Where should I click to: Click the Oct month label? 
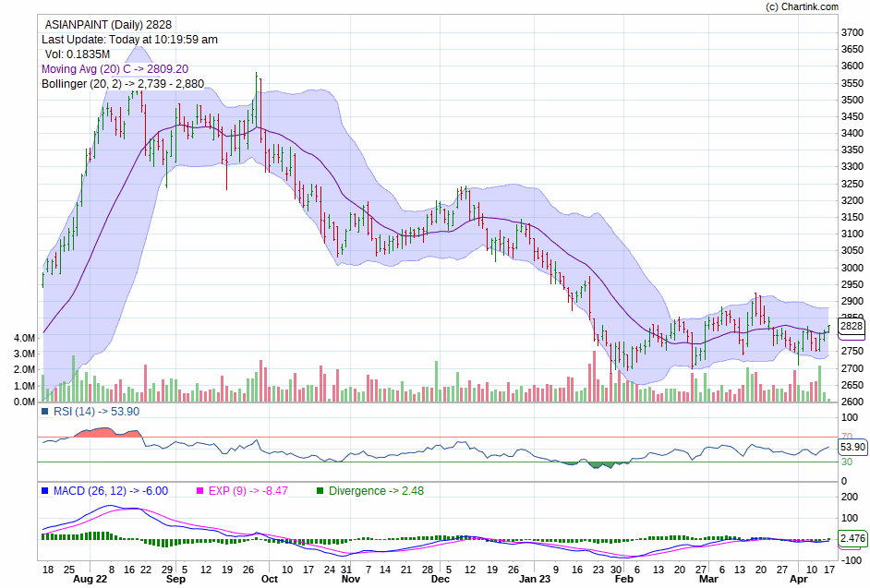269,579
